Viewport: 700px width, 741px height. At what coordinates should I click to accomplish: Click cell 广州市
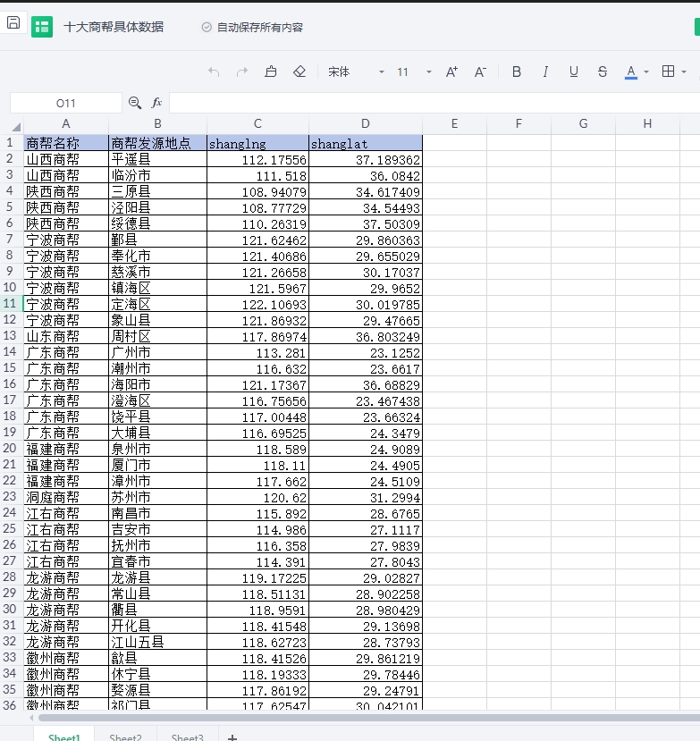158,352
